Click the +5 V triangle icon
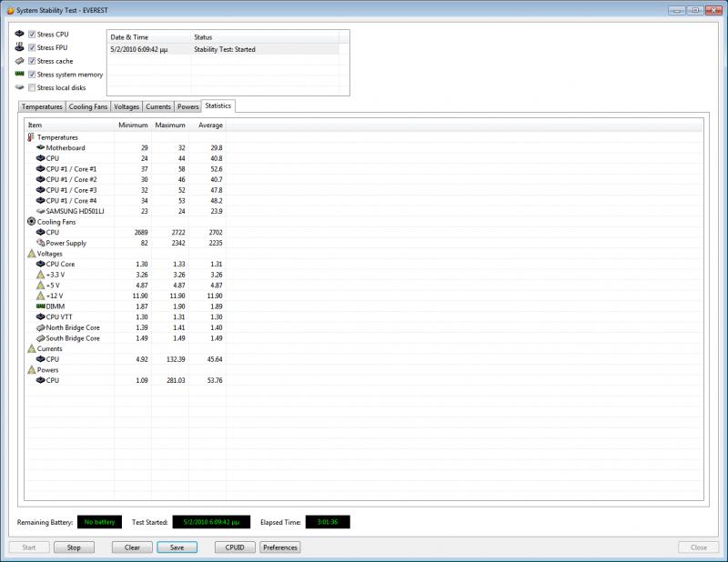The image size is (728, 562). (x=40, y=285)
